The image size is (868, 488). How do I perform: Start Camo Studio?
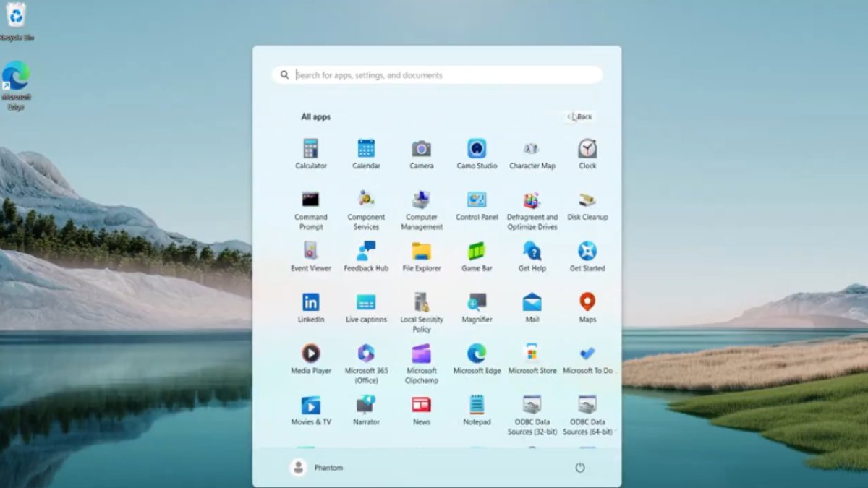point(477,154)
